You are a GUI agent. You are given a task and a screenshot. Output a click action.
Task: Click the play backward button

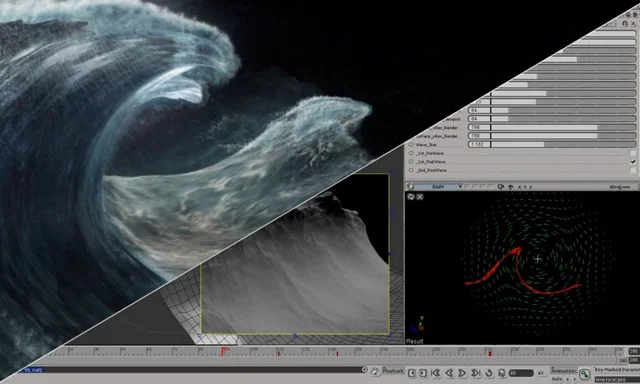point(449,373)
